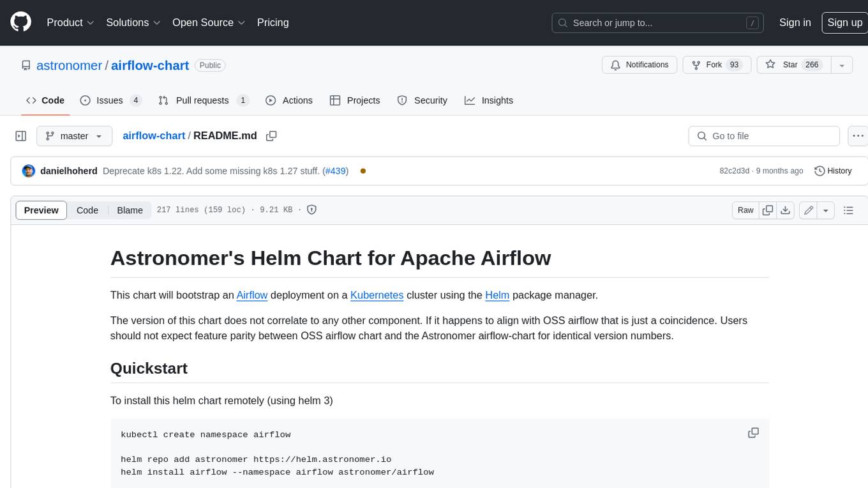Viewport: 868px width, 488px height.
Task: Fork the repository
Action: [717, 65]
